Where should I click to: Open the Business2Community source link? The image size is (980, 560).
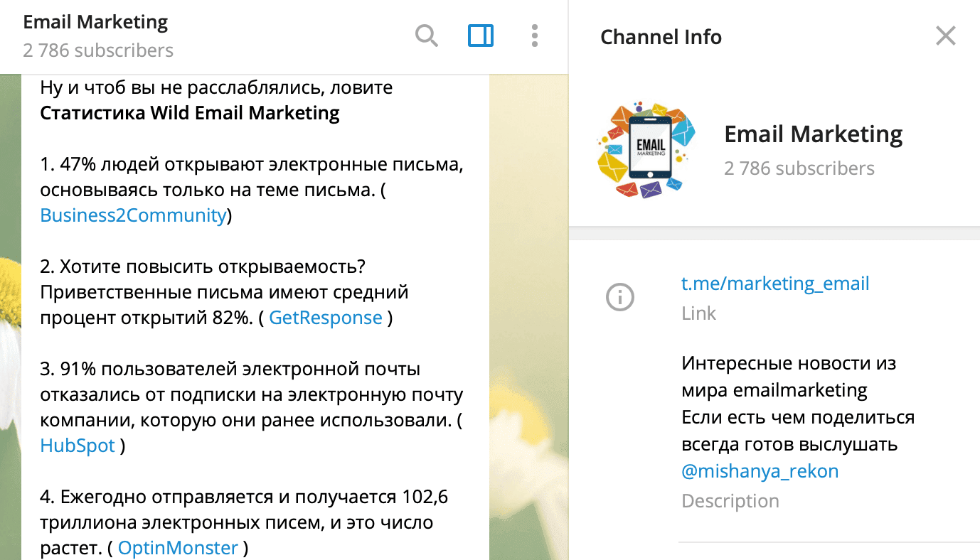point(132,215)
